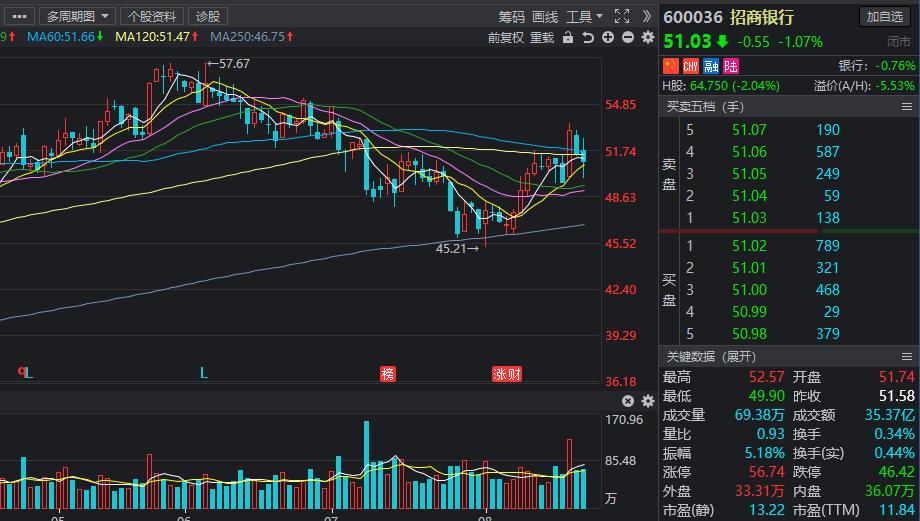Select sell level 1 price 51.03
This screenshot has height=521, width=920.
pyautogui.click(x=749, y=218)
